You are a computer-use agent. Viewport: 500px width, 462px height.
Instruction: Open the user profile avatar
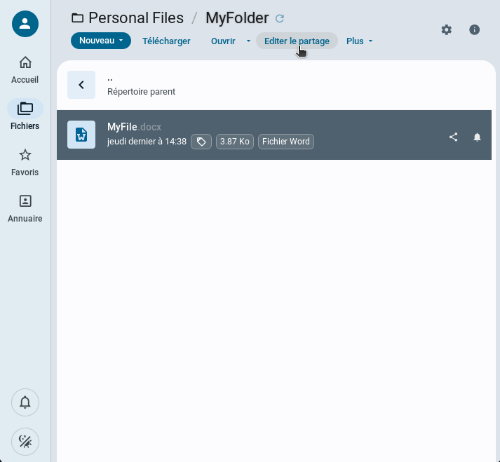point(25,24)
